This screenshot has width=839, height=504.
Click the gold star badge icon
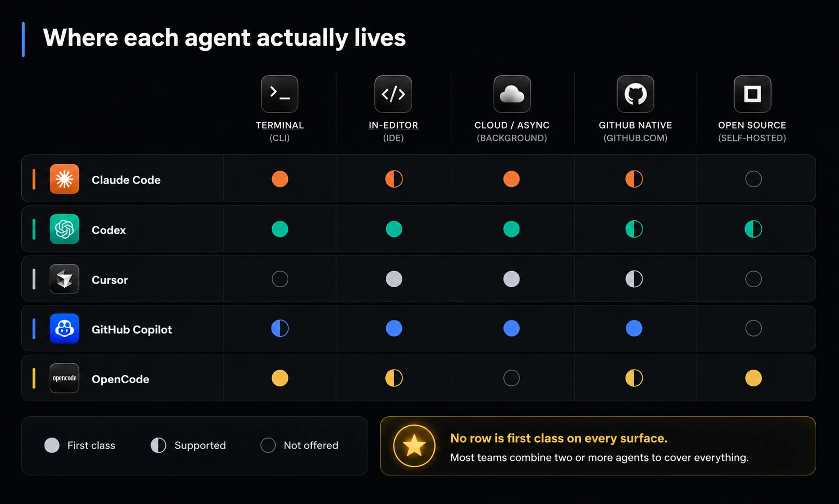[414, 445]
